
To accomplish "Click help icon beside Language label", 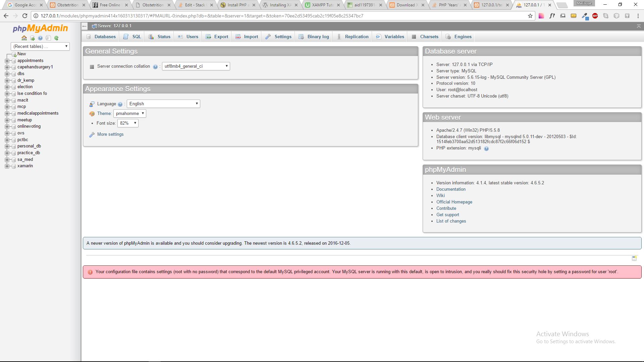I will point(120,104).
